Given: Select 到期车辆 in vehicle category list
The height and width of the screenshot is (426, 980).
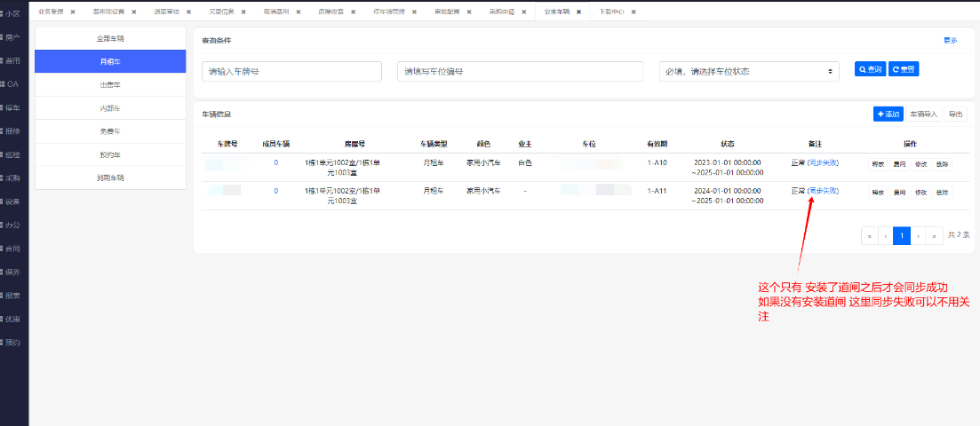Looking at the screenshot, I should [110, 177].
